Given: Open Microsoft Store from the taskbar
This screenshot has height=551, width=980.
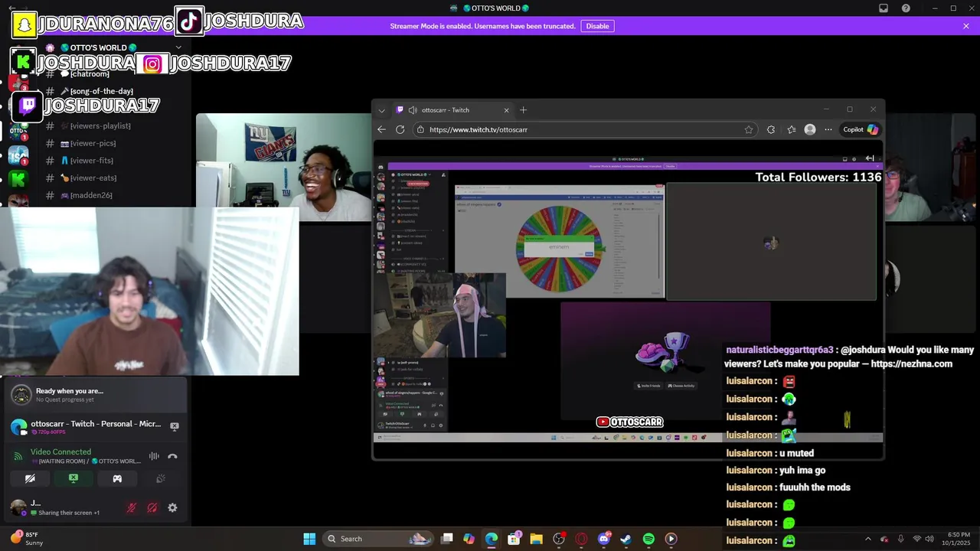Looking at the screenshot, I should tap(514, 539).
